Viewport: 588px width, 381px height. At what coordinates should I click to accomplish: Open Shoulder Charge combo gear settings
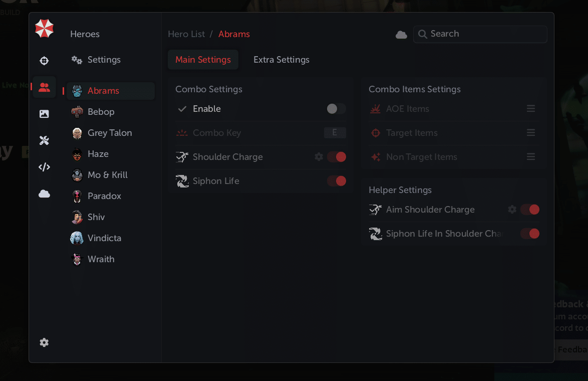[x=319, y=157]
